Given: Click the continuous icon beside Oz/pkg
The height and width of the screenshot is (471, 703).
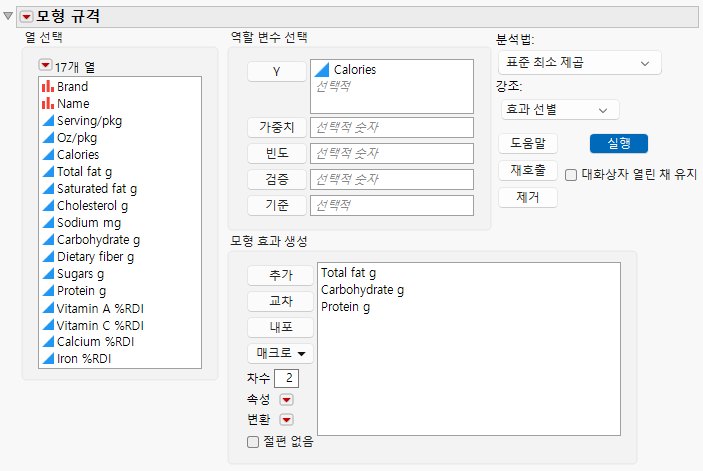Looking at the screenshot, I should 48,138.
